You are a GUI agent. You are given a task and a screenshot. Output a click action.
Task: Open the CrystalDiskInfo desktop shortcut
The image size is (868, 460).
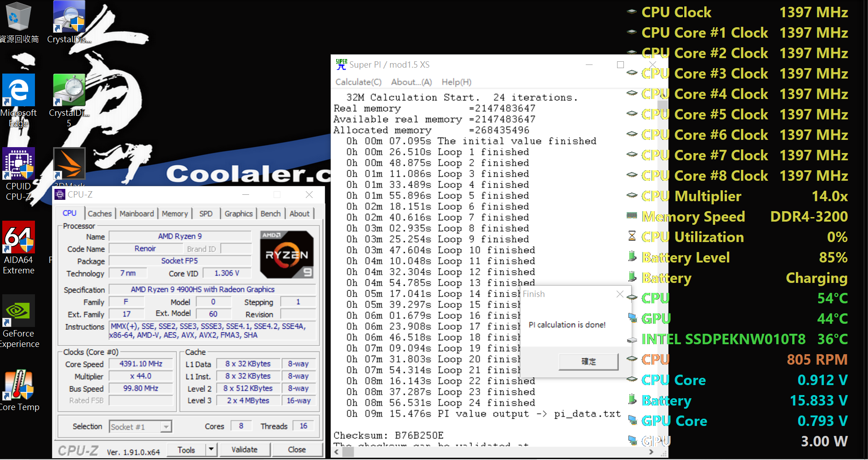(x=69, y=23)
